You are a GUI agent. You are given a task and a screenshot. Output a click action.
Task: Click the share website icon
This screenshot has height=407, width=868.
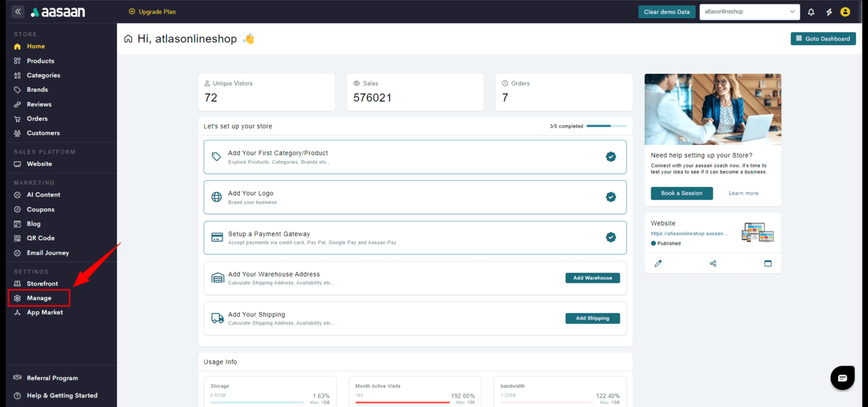pos(713,263)
